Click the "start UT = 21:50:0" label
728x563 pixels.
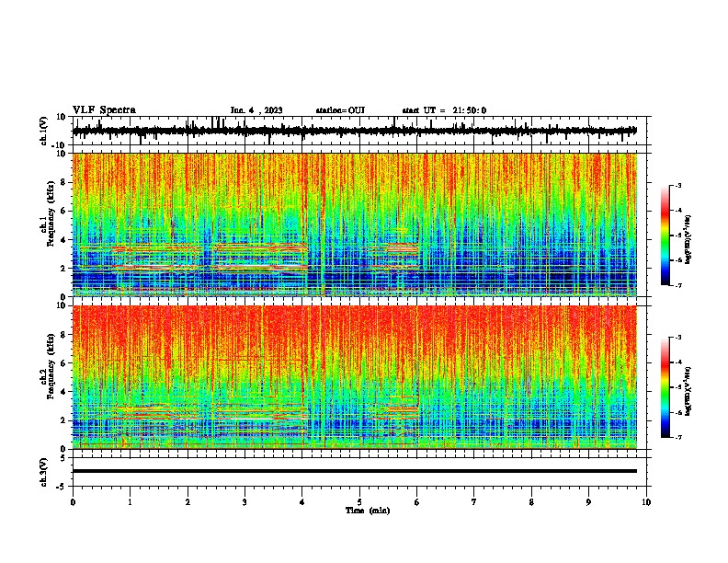click(444, 110)
